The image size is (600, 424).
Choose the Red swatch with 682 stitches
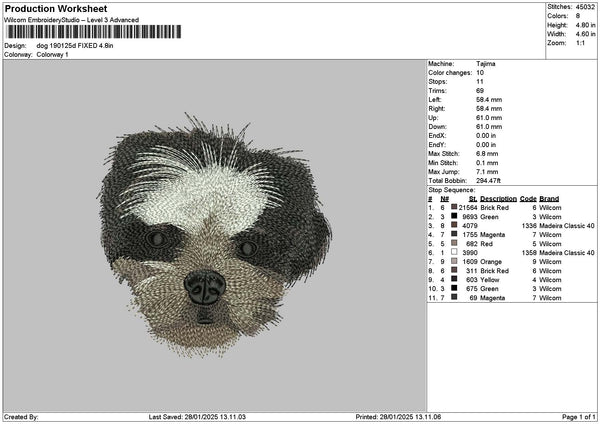point(454,243)
